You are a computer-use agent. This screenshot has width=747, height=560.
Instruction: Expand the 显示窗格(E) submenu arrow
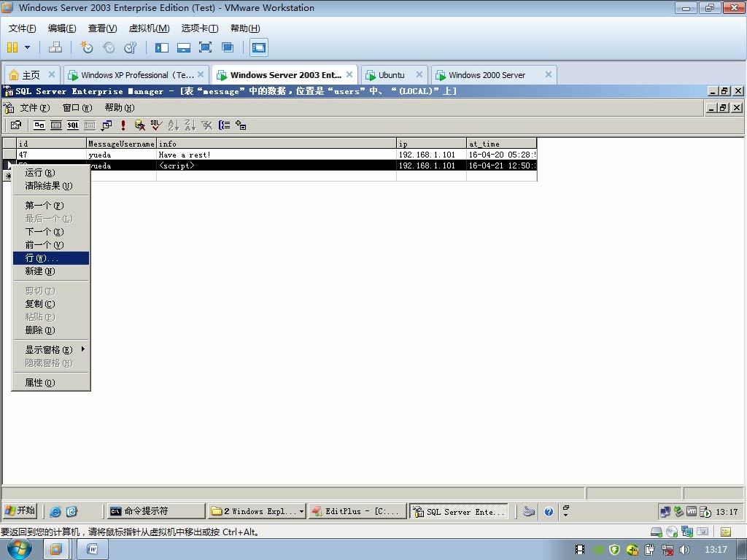83,349
